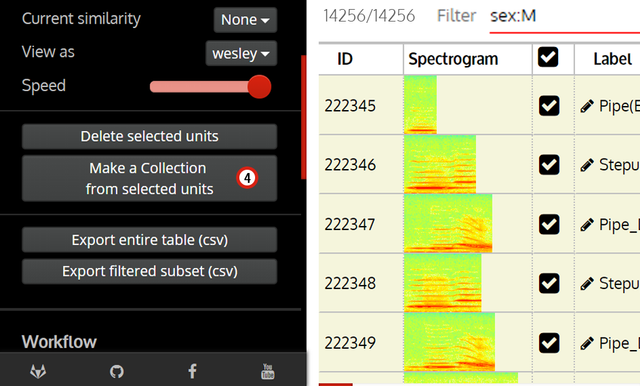Click Make a Collection from selected units

coord(149,178)
